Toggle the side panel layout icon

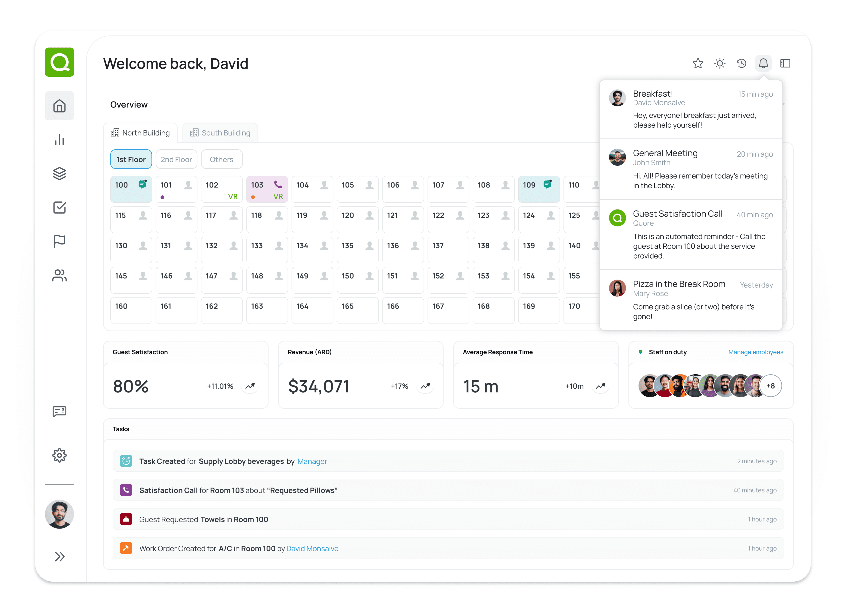point(785,63)
